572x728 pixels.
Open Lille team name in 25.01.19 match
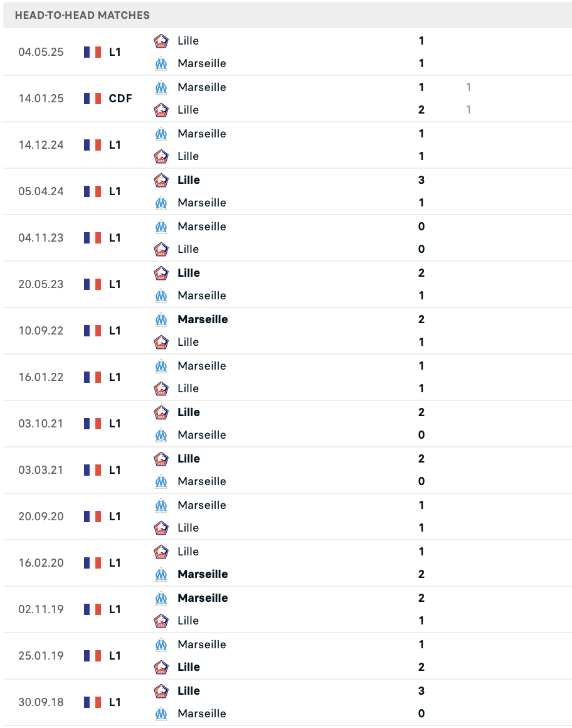tap(189, 667)
